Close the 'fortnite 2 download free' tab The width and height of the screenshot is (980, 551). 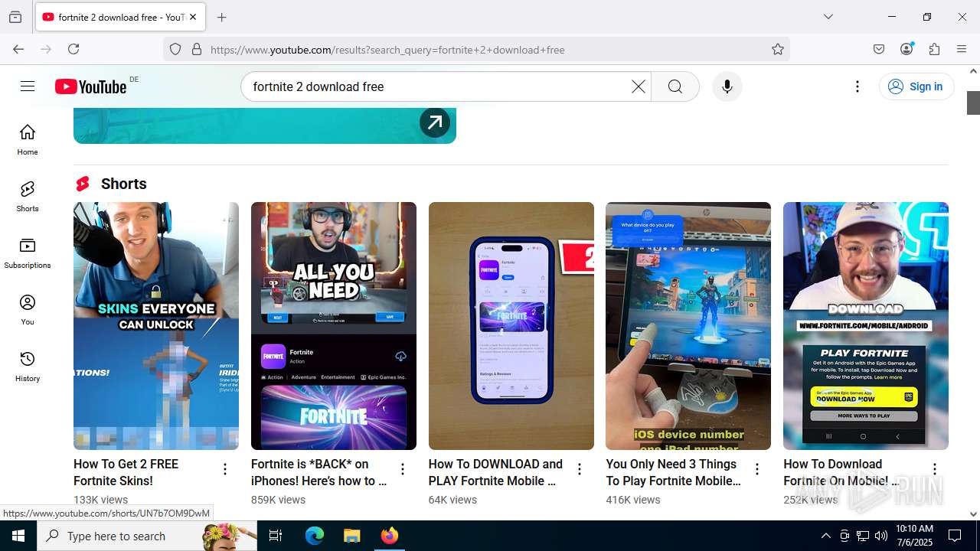pos(193,17)
